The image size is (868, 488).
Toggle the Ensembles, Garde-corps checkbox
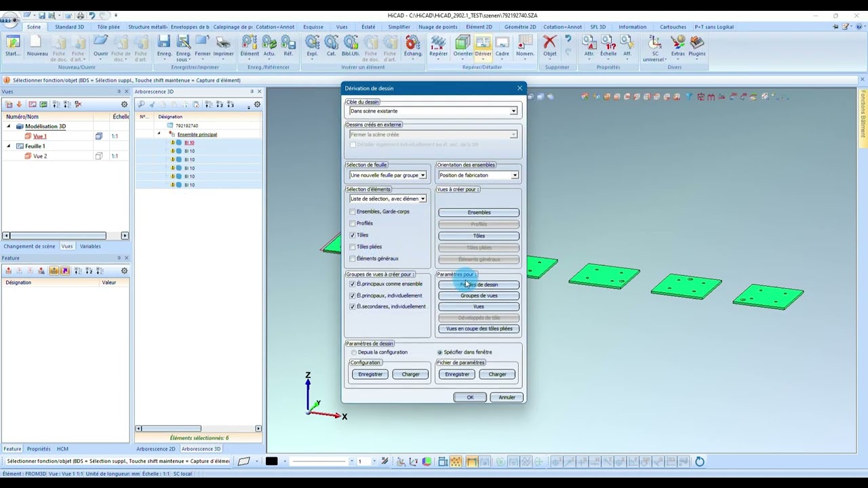coord(353,211)
